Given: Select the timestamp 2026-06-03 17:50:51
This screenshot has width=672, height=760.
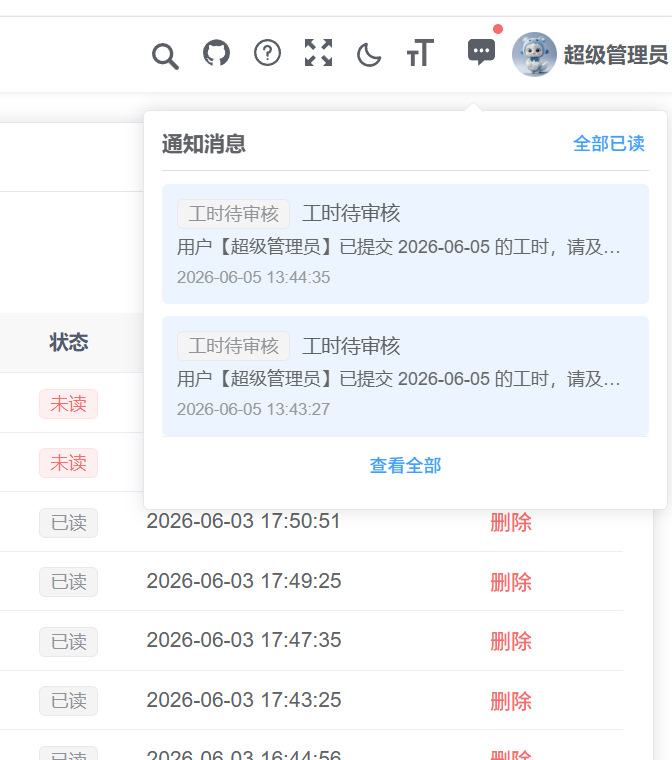Looking at the screenshot, I should [244, 521].
